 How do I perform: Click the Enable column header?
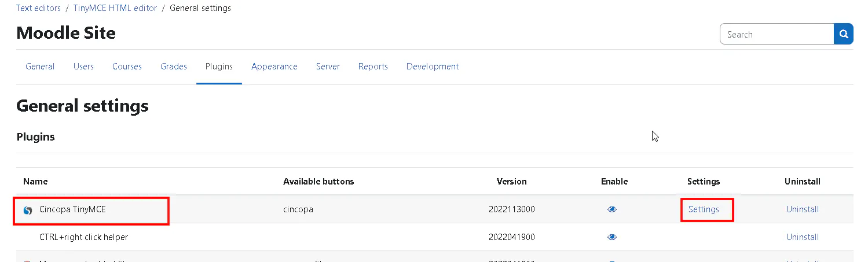click(614, 182)
